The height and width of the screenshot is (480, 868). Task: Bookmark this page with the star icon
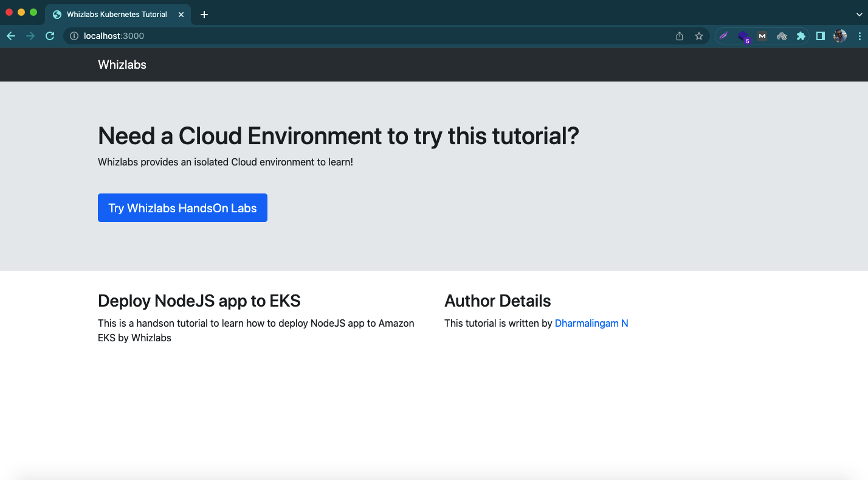699,36
